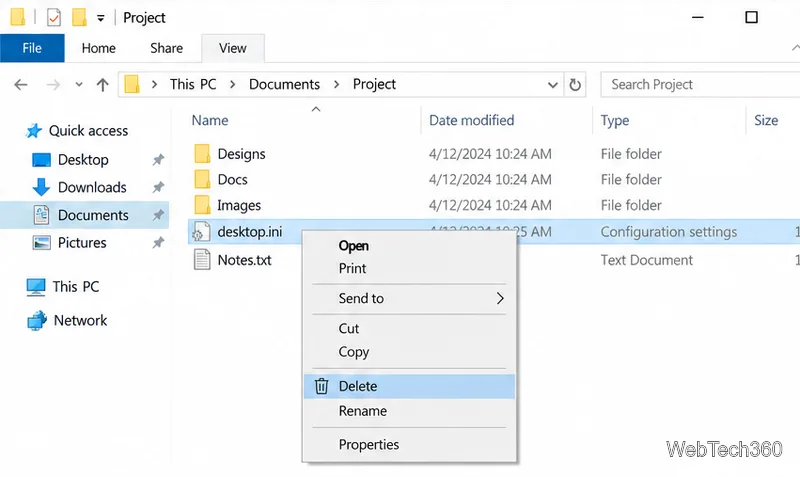Click the Notes.txt document icon
800x477 pixels.
coord(202,259)
